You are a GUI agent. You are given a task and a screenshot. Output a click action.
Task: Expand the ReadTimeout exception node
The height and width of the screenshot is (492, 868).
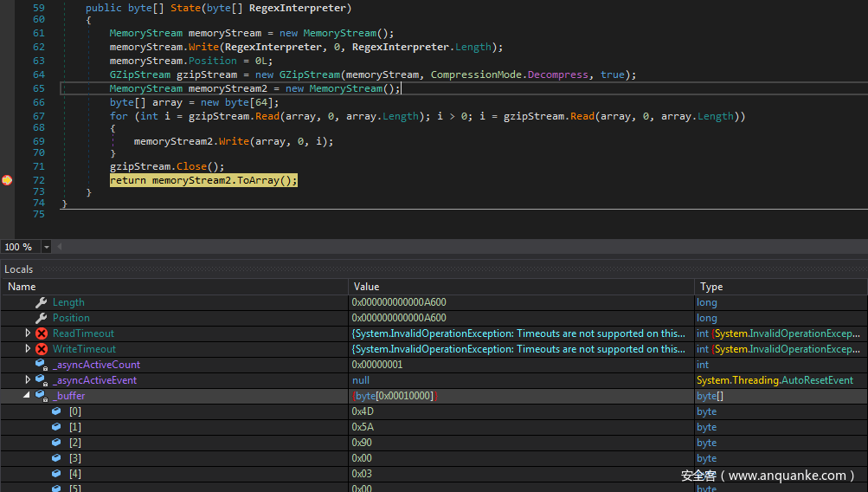click(x=28, y=333)
